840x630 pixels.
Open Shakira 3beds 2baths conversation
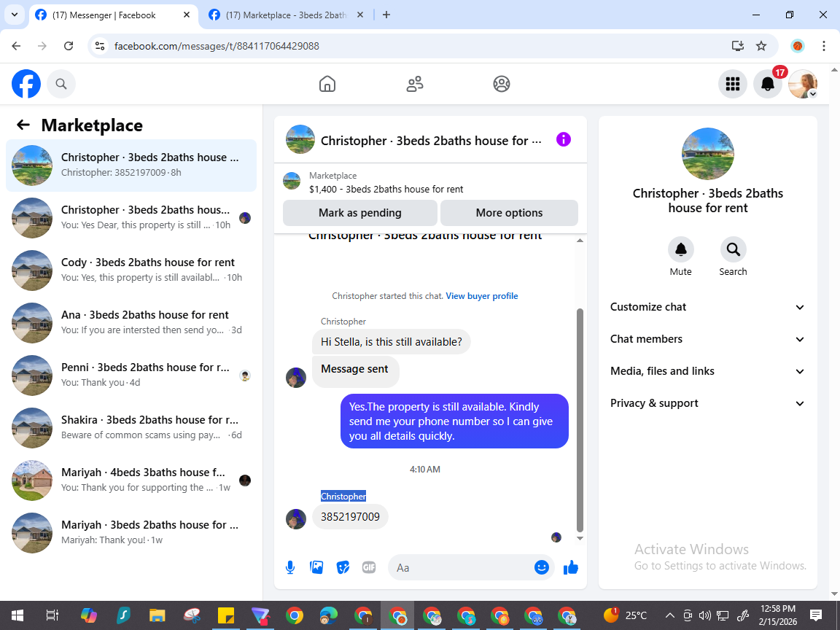(131, 427)
